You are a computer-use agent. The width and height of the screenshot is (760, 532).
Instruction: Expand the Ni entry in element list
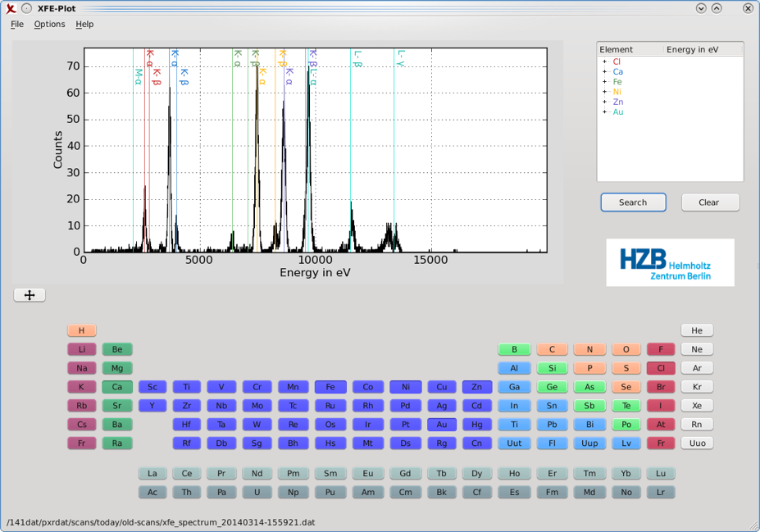coord(605,92)
